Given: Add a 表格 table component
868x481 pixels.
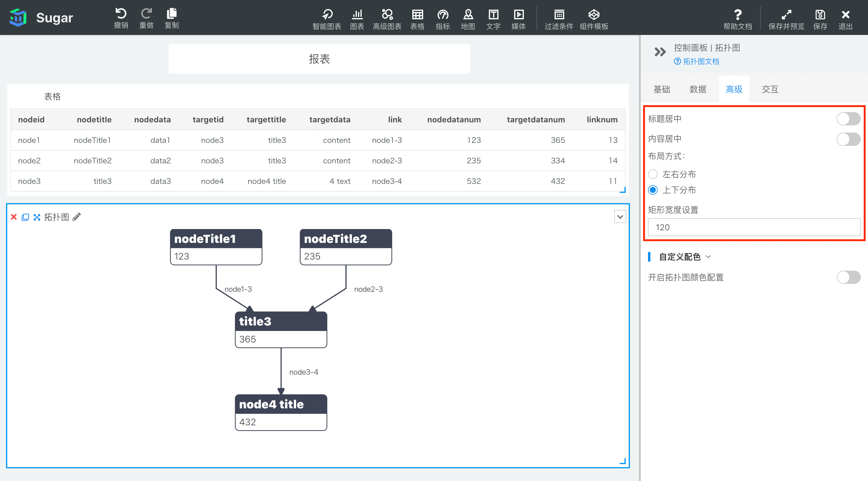Looking at the screenshot, I should [x=417, y=19].
